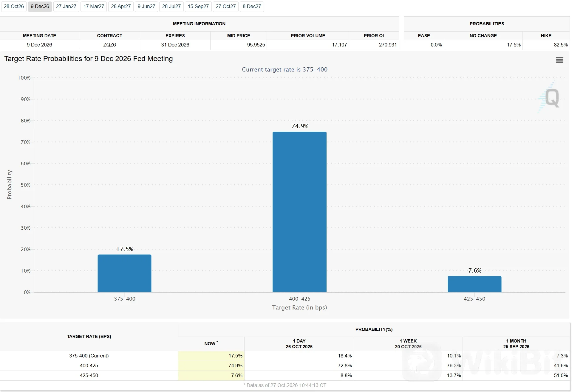The width and height of the screenshot is (572, 392).
Task: Click the 1 WEEK 20 OCT 2026 column header
Action: click(x=408, y=344)
